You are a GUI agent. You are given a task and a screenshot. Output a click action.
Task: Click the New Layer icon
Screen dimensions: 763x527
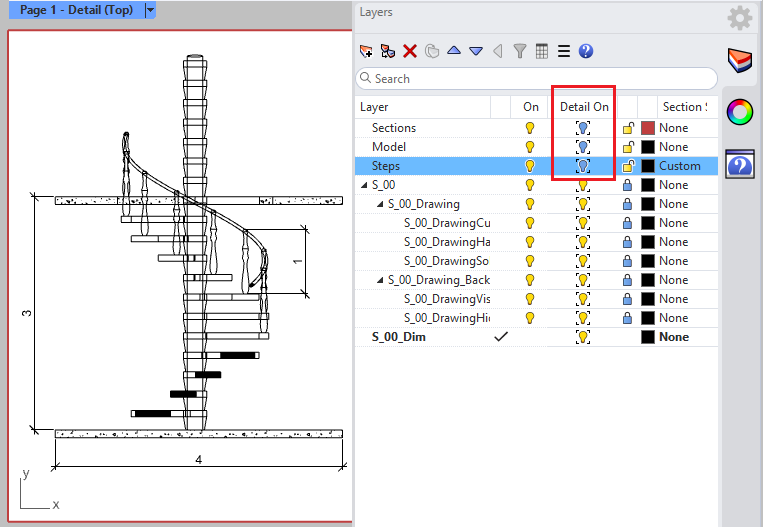[x=366, y=51]
